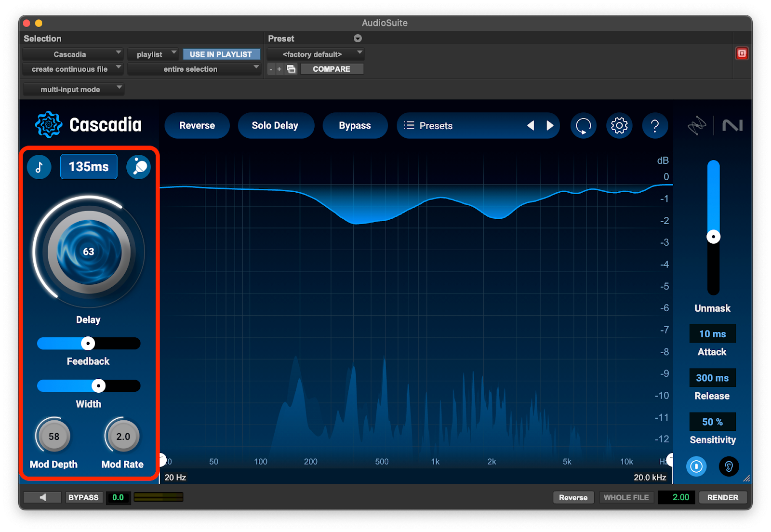Click the ear listen icon

[729, 466]
